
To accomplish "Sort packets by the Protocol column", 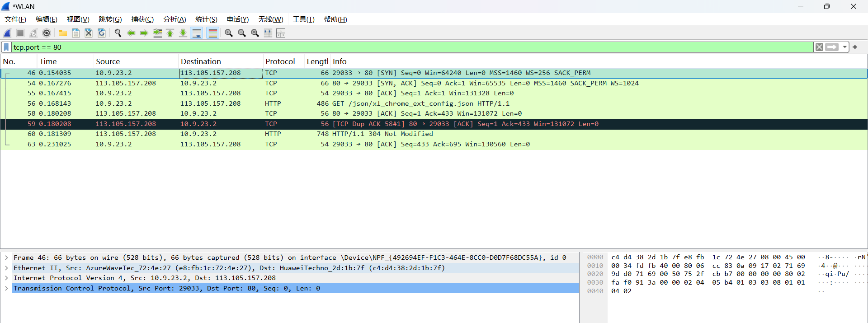I will (x=284, y=61).
